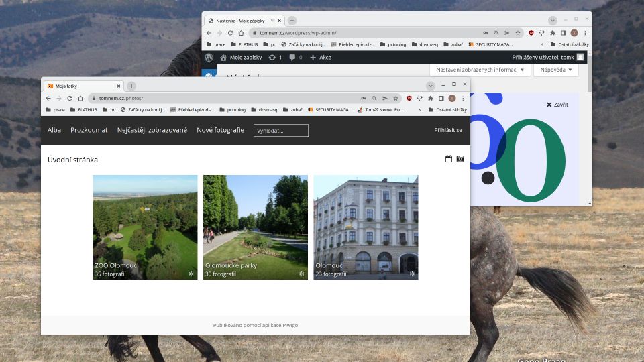The width and height of the screenshot is (644, 362).
Task: Click Zavřít to close the welcome panel
Action: tap(557, 105)
